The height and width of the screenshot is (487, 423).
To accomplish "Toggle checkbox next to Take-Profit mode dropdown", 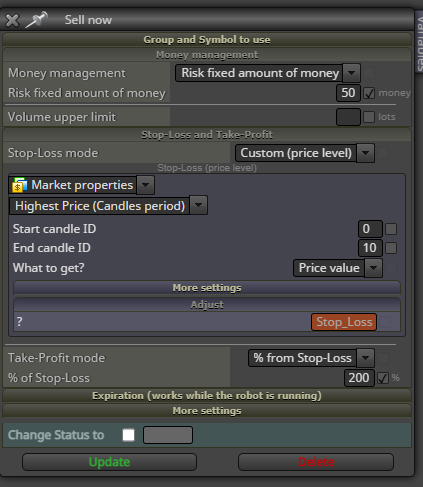I will pyautogui.click(x=383, y=358).
